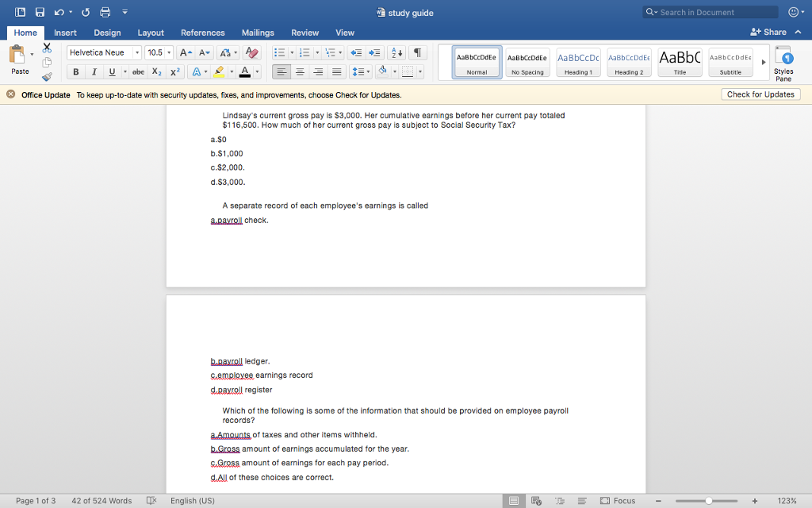Click the spelling check icon in status bar
The height and width of the screenshot is (508, 812).
click(x=151, y=500)
